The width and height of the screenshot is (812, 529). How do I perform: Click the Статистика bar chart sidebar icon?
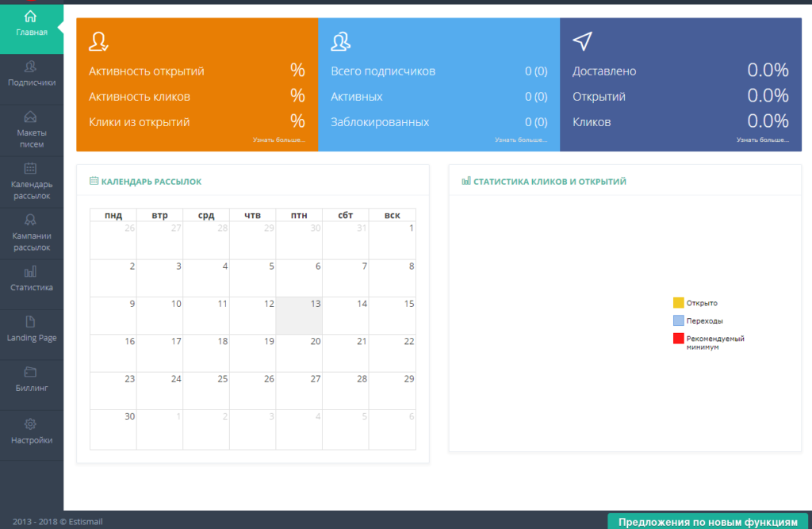click(x=31, y=271)
